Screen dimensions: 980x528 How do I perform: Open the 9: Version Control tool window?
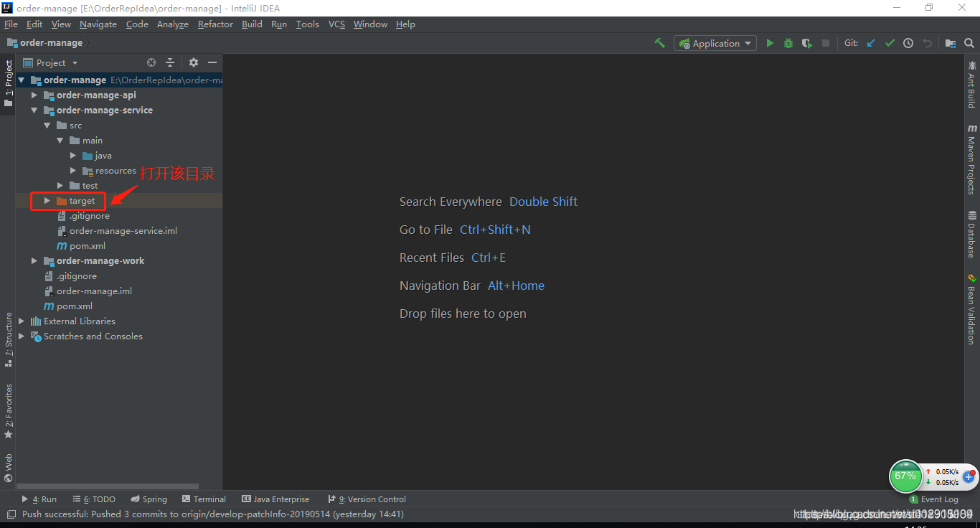click(x=367, y=499)
